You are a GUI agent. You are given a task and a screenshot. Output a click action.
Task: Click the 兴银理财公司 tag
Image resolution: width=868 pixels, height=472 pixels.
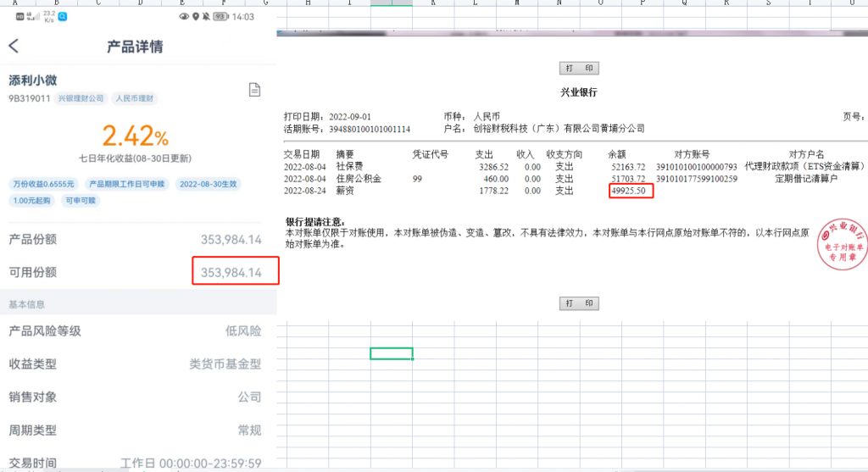tap(81, 98)
